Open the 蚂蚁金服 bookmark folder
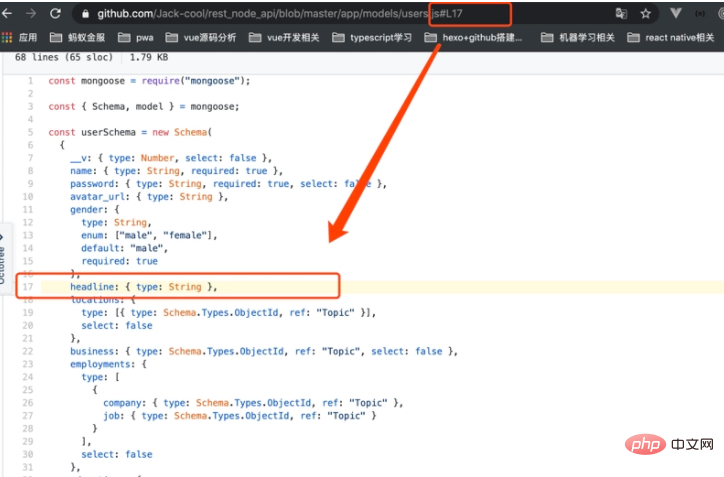This screenshot has width=724, height=477. [77, 37]
